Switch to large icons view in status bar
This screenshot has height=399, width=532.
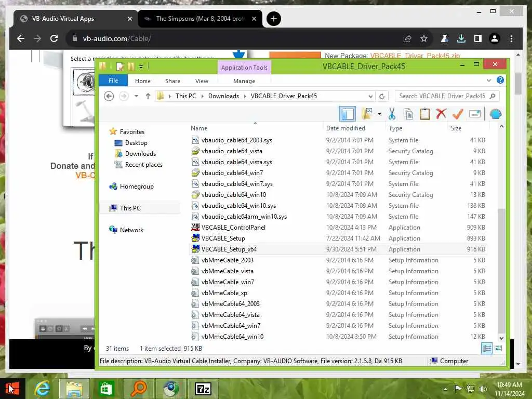498,348
